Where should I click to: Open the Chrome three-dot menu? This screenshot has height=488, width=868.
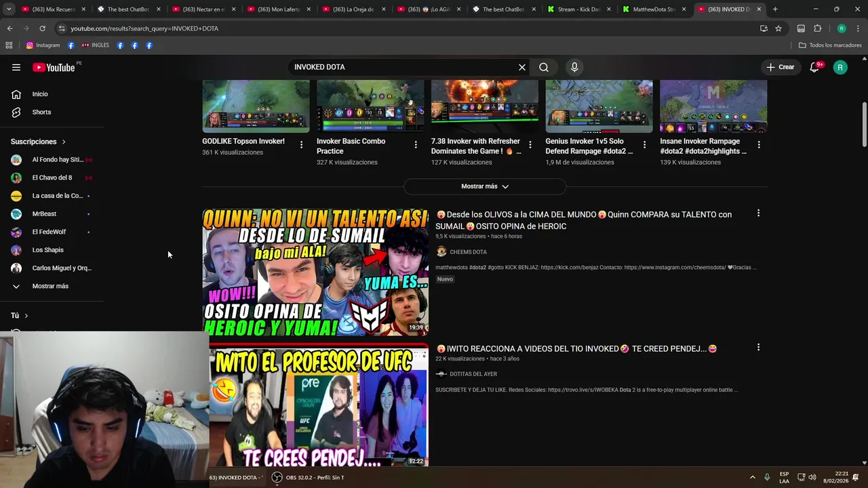pos(858,28)
